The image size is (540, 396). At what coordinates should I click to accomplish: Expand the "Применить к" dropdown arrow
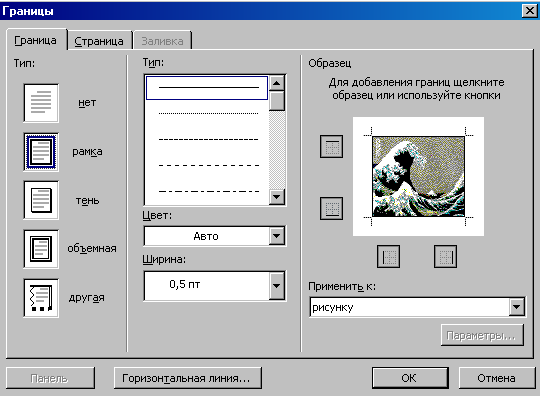coord(517,307)
